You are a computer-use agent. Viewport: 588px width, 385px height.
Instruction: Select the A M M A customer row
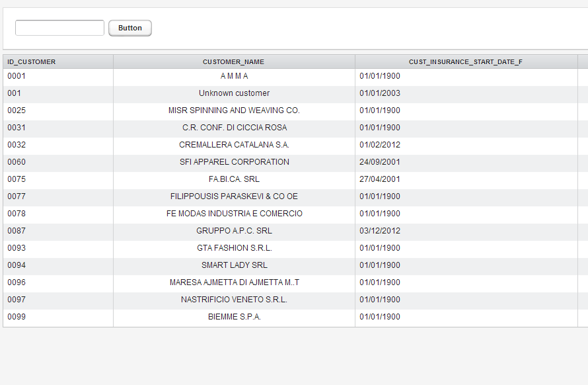pyautogui.click(x=234, y=76)
